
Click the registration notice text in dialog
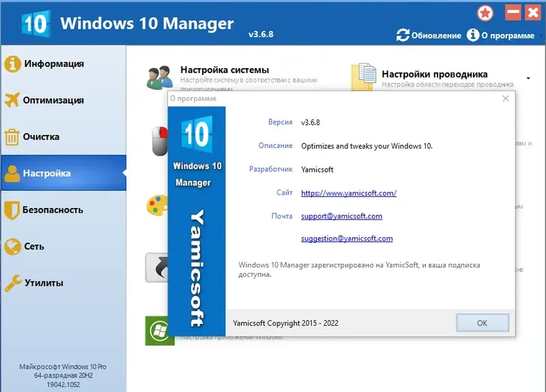pyautogui.click(x=359, y=269)
